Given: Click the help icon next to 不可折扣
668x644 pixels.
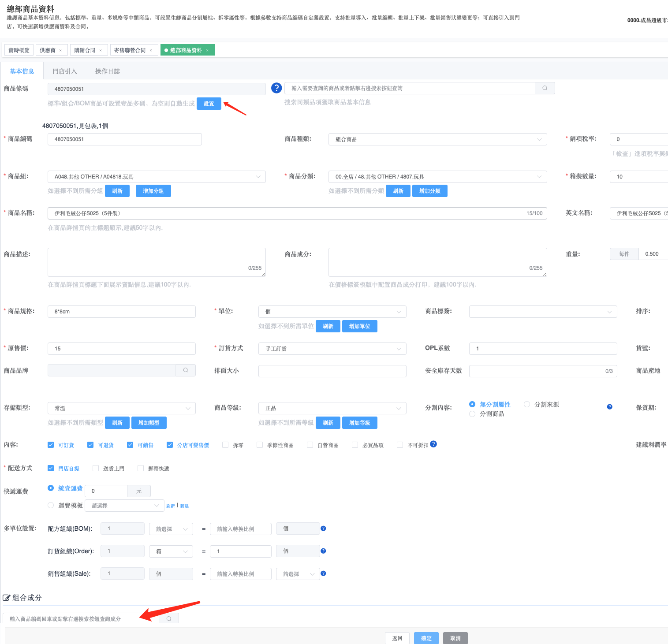Looking at the screenshot, I should (433, 444).
